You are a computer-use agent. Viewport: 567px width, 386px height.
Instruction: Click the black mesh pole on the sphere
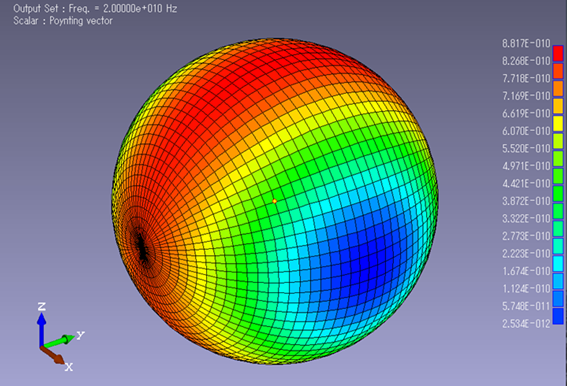click(142, 247)
